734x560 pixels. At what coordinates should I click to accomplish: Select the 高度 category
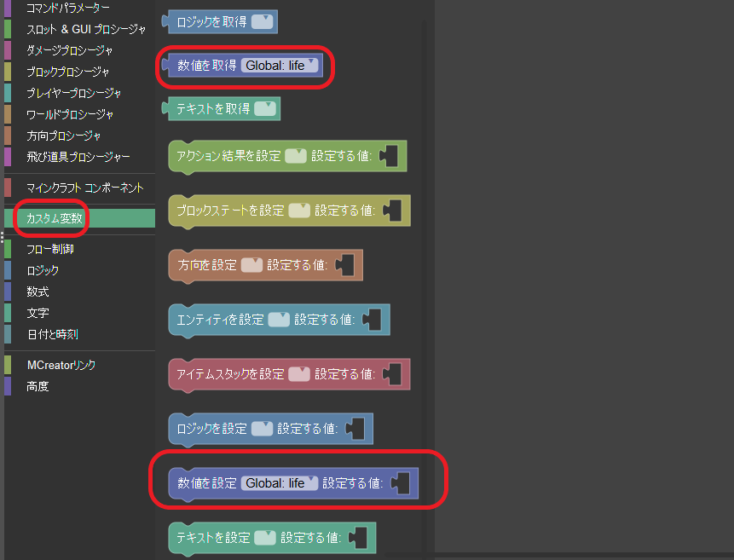(38, 386)
